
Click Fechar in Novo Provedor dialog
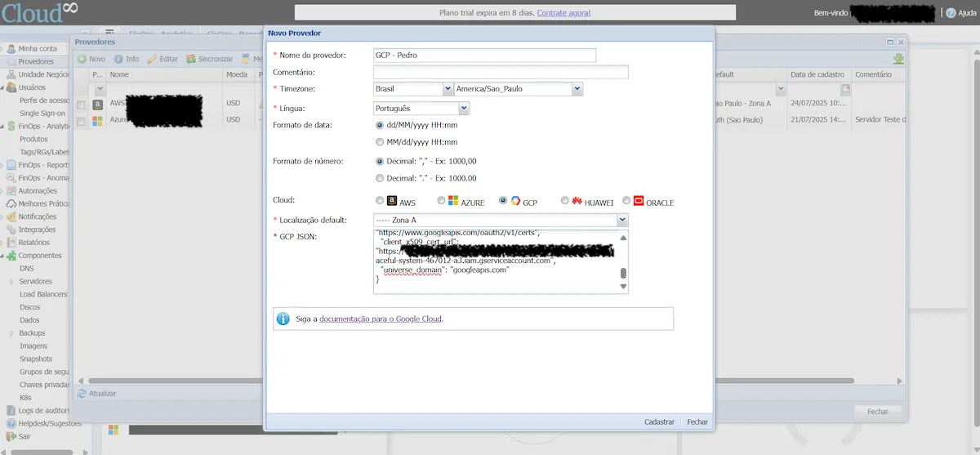tap(697, 422)
